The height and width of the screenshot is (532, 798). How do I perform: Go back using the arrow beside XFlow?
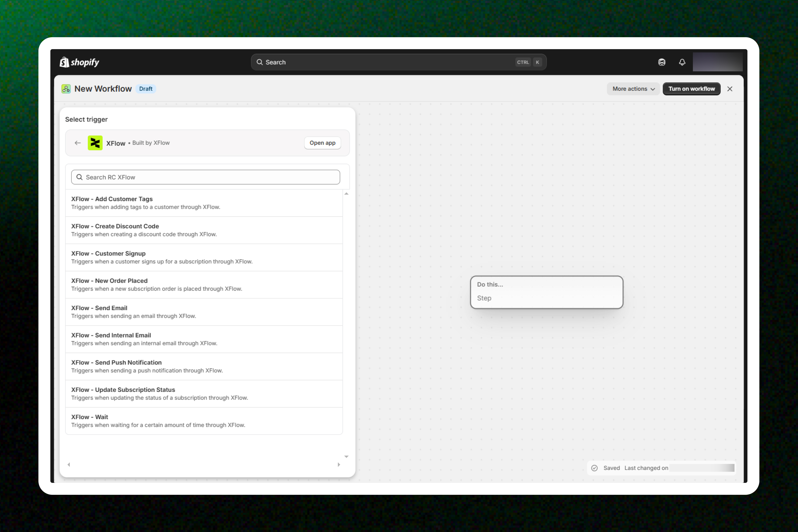(78, 143)
